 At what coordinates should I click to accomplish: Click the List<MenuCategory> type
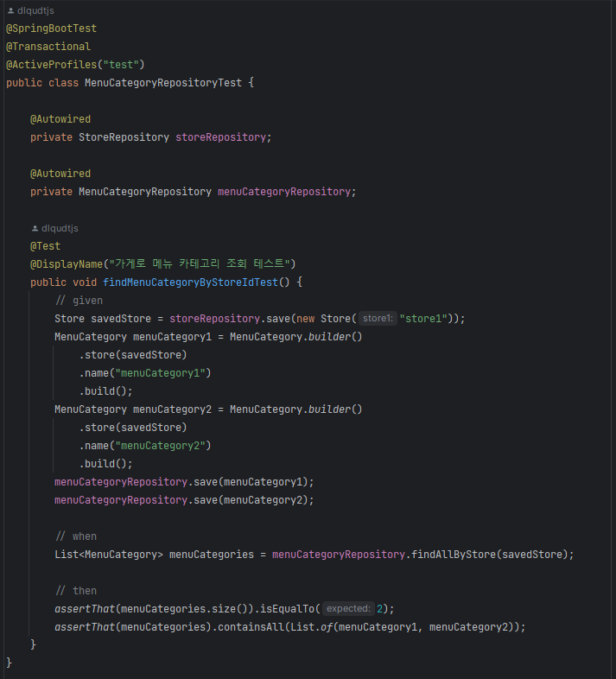pos(109,555)
